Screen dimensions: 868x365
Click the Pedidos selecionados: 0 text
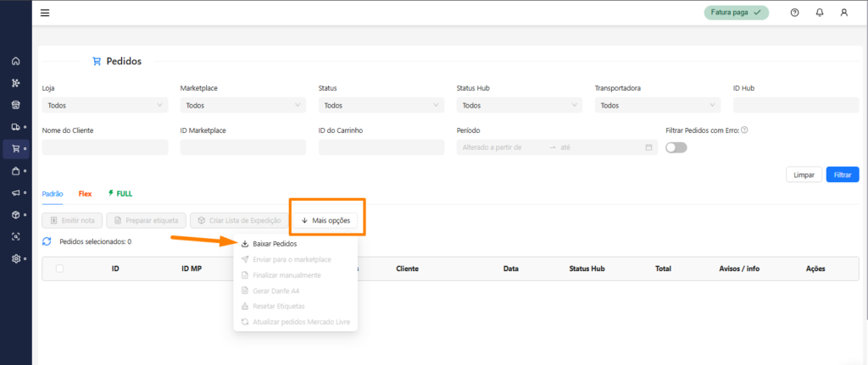click(x=95, y=241)
